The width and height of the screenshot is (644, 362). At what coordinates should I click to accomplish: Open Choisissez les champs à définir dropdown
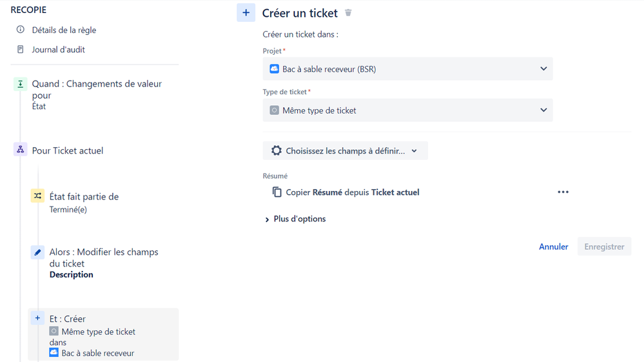click(x=345, y=151)
